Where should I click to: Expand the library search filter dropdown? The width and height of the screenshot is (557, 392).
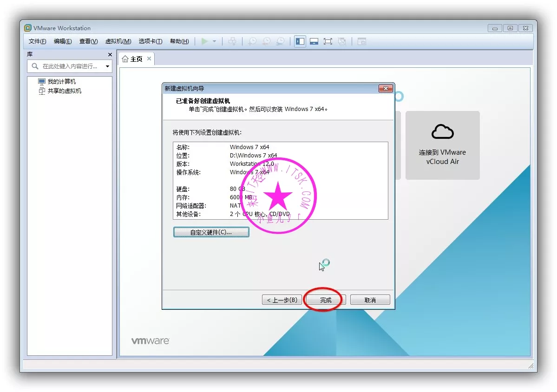108,66
